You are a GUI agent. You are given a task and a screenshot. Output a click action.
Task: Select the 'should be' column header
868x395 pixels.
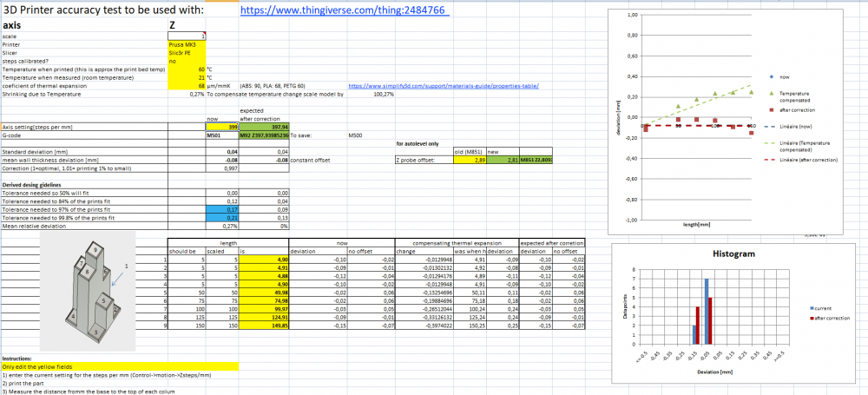pyautogui.click(x=187, y=250)
